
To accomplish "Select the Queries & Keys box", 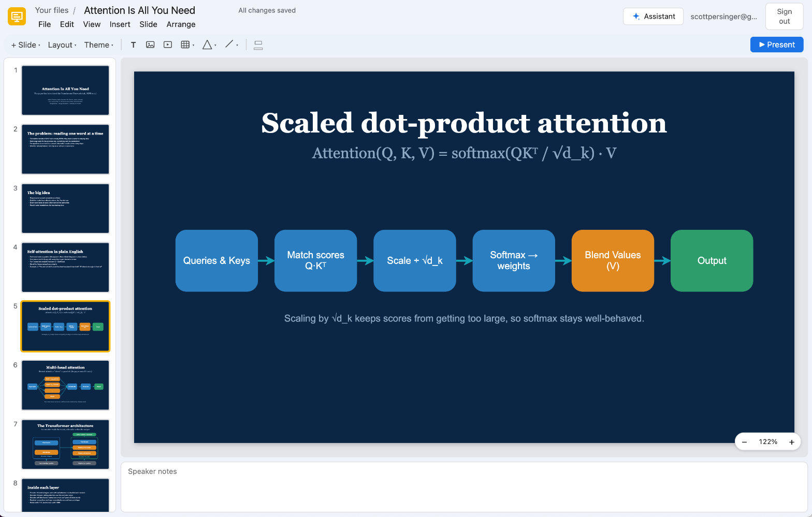I will [216, 261].
